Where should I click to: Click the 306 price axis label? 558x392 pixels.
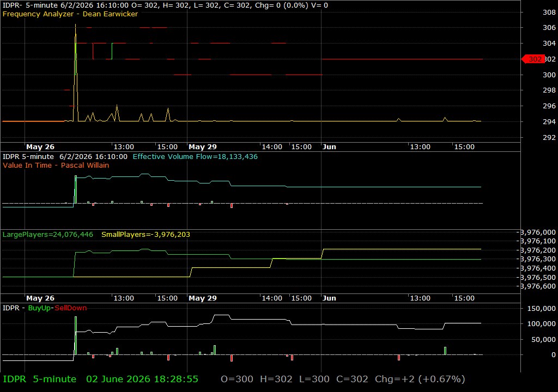549,27
